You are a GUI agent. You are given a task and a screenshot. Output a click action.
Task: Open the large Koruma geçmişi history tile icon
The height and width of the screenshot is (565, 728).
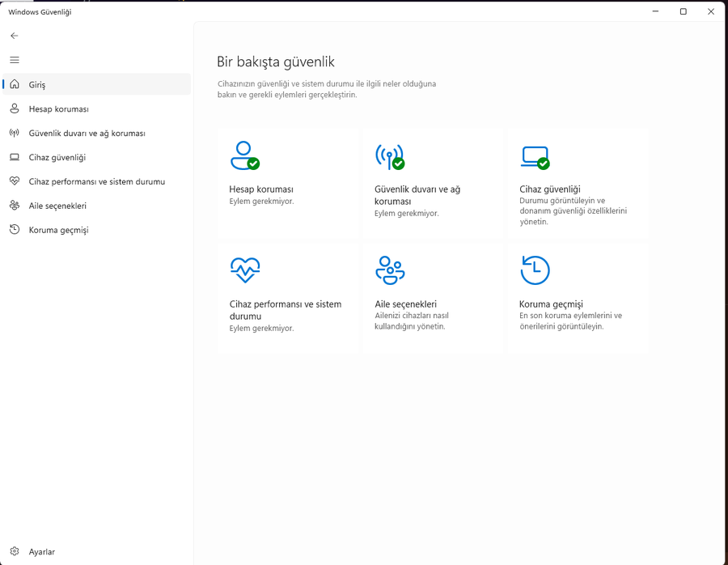(x=535, y=270)
